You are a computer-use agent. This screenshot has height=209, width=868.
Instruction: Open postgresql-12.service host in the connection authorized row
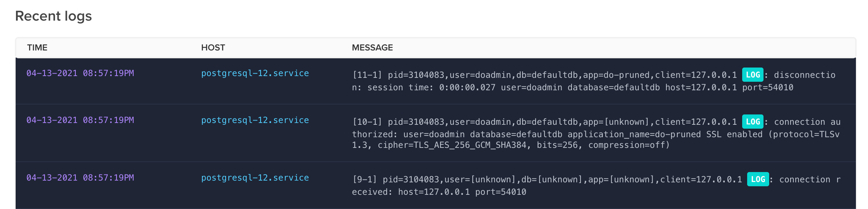coord(255,120)
